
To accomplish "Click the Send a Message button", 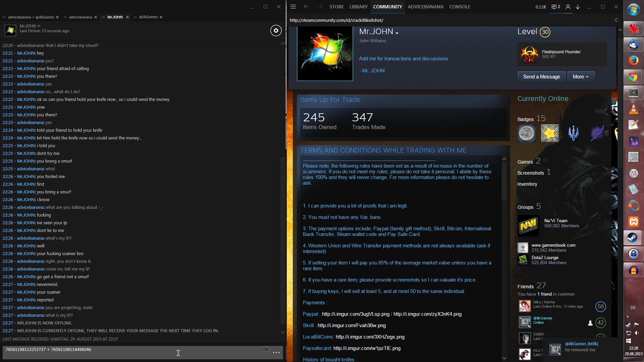I will pyautogui.click(x=541, y=77).
